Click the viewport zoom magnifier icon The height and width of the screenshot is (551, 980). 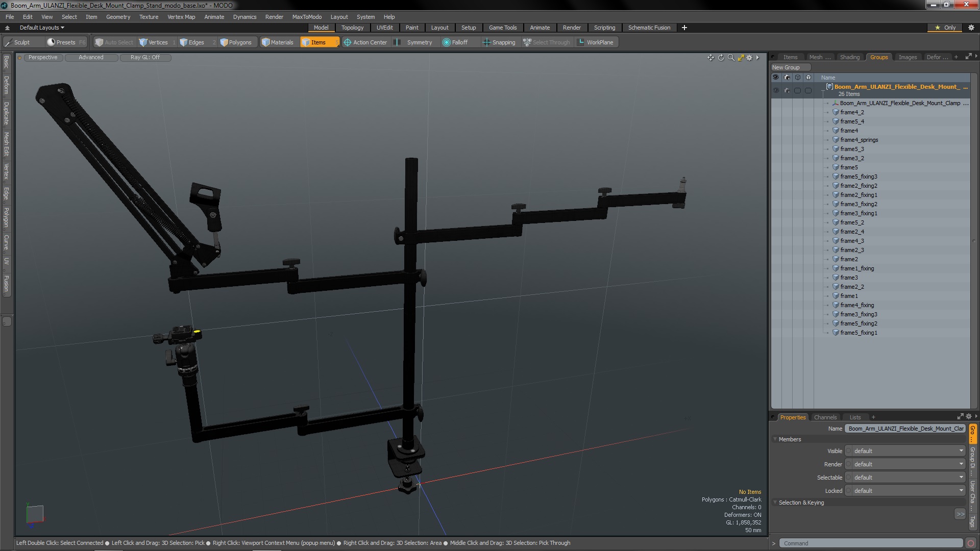[x=731, y=58]
